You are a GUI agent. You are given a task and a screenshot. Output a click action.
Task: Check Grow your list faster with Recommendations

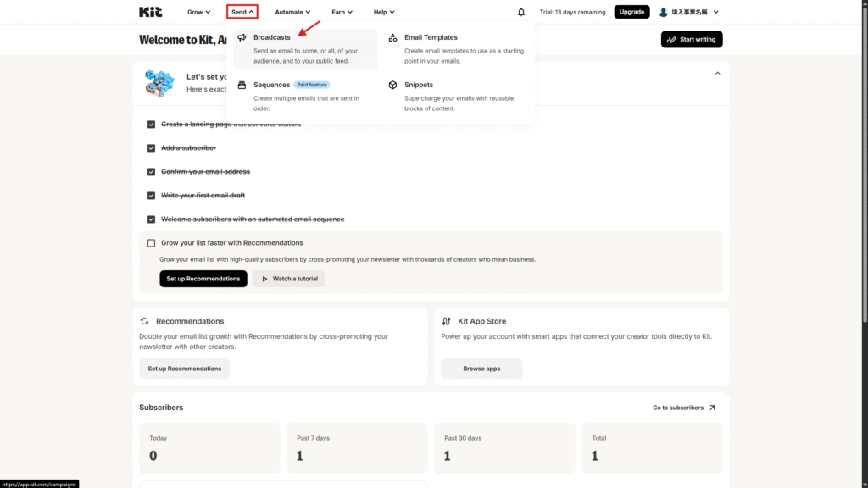click(x=151, y=243)
